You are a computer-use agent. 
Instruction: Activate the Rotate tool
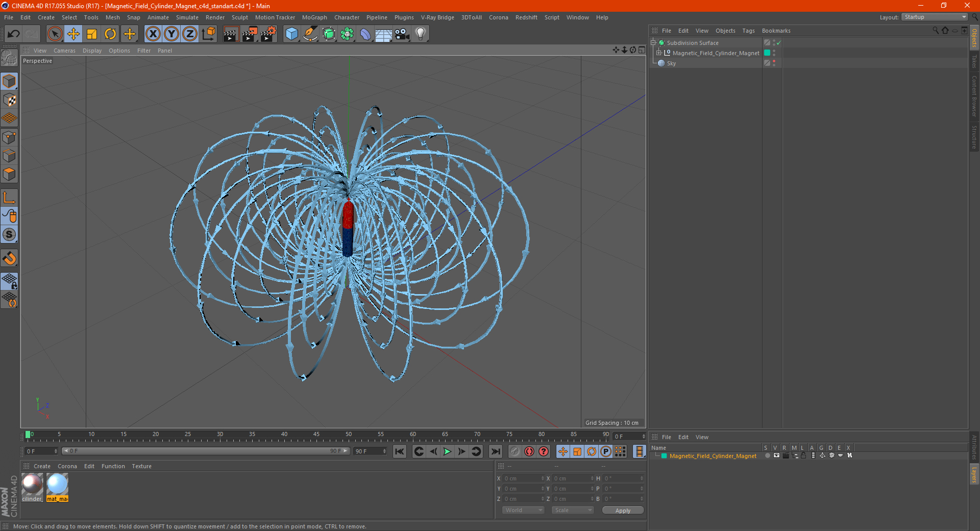tap(110, 34)
